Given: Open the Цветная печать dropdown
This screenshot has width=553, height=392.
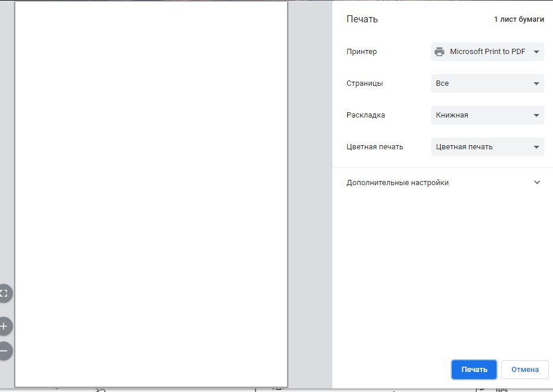Looking at the screenshot, I should tap(487, 147).
